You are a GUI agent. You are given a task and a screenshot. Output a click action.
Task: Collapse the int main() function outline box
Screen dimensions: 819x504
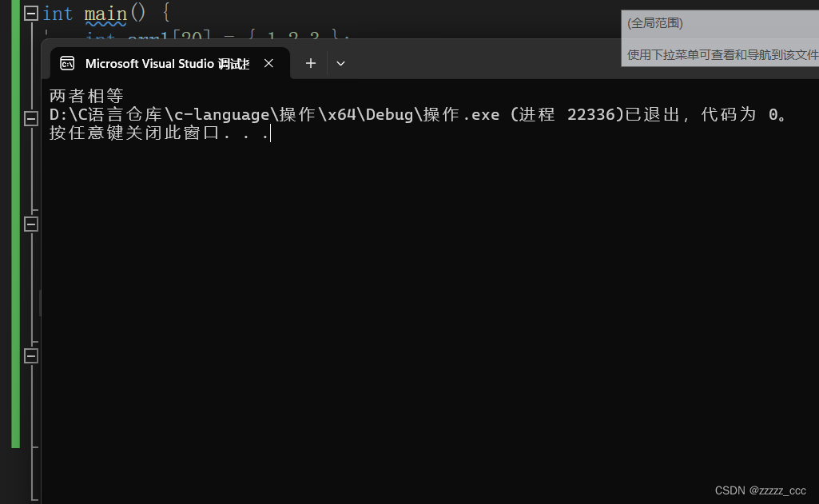click(31, 13)
